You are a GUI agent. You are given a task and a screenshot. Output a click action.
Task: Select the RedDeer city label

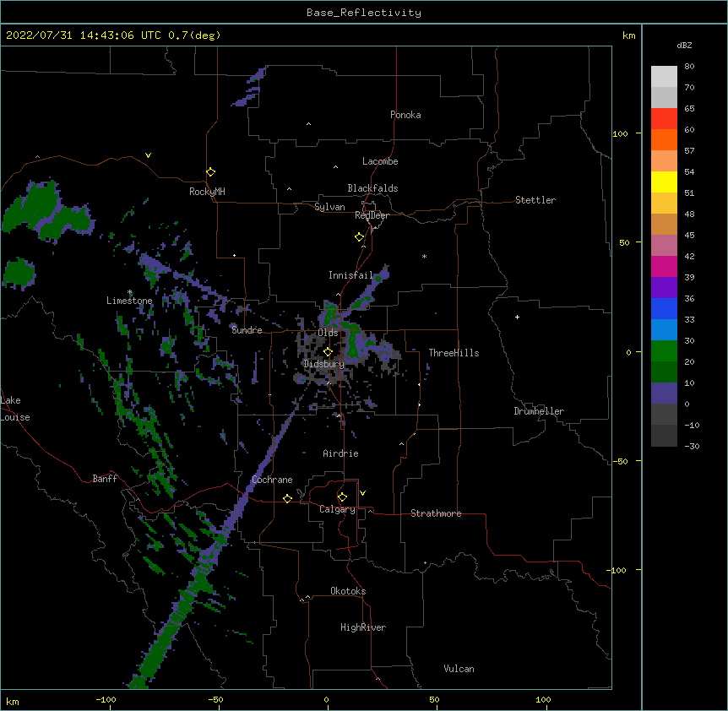pos(372,215)
